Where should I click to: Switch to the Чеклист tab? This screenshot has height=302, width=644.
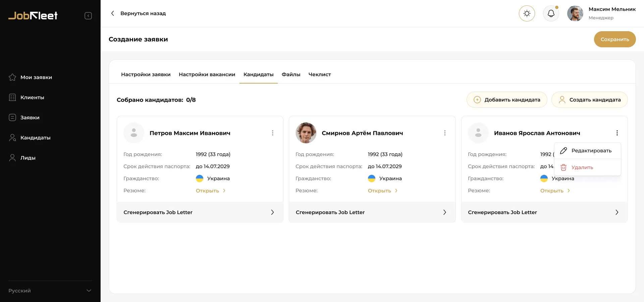click(319, 74)
